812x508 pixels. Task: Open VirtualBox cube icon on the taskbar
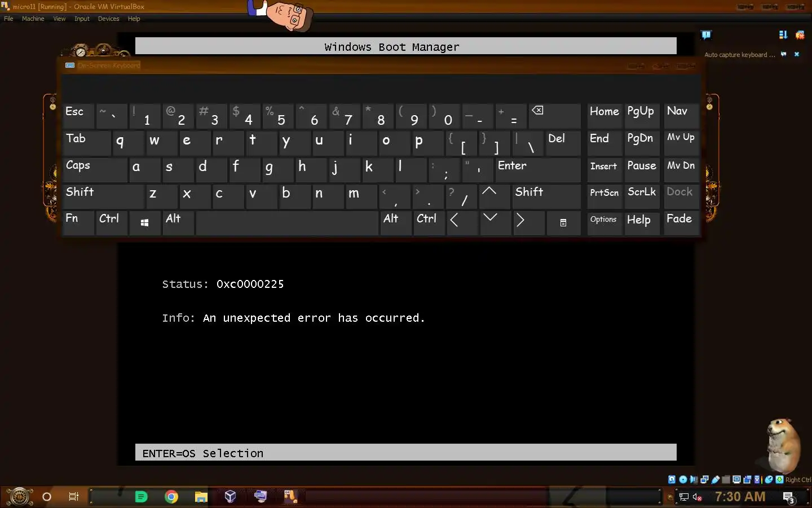click(230, 497)
